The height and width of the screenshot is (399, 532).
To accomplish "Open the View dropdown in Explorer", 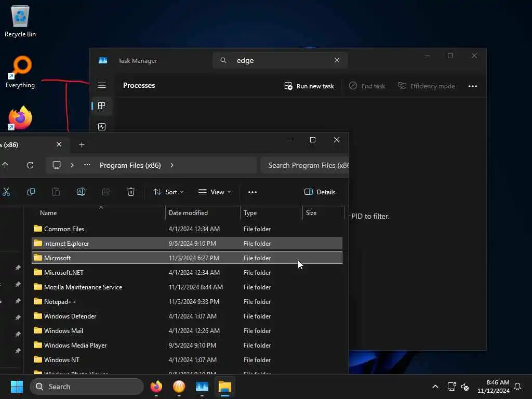I will (215, 192).
